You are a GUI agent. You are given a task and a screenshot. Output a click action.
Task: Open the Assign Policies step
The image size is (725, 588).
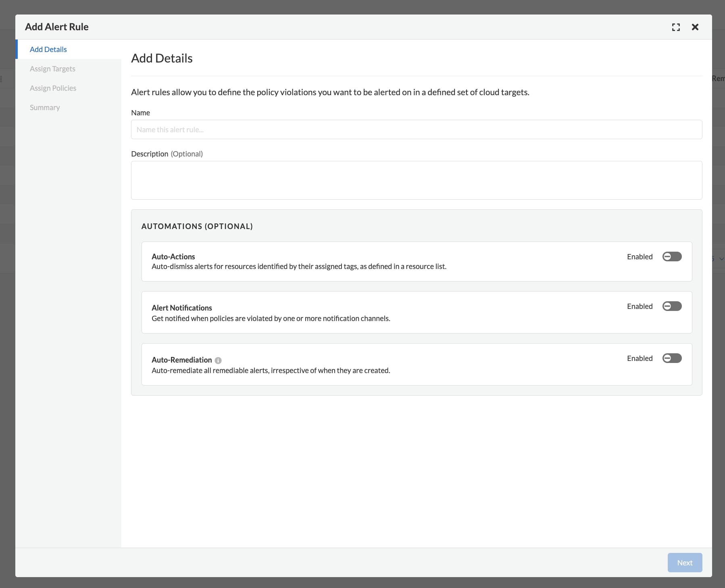53,88
